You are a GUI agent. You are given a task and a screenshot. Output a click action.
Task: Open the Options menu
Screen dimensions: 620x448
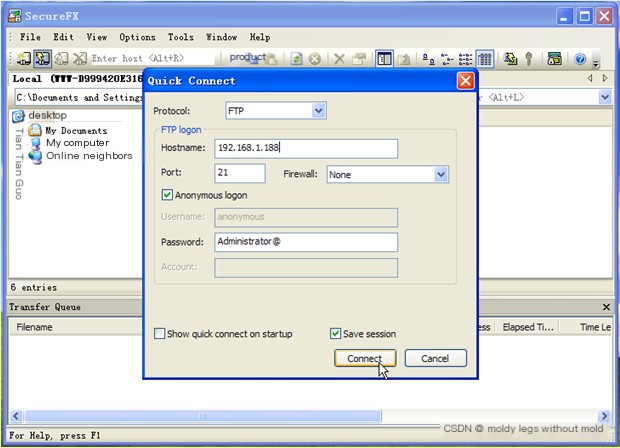pos(137,37)
